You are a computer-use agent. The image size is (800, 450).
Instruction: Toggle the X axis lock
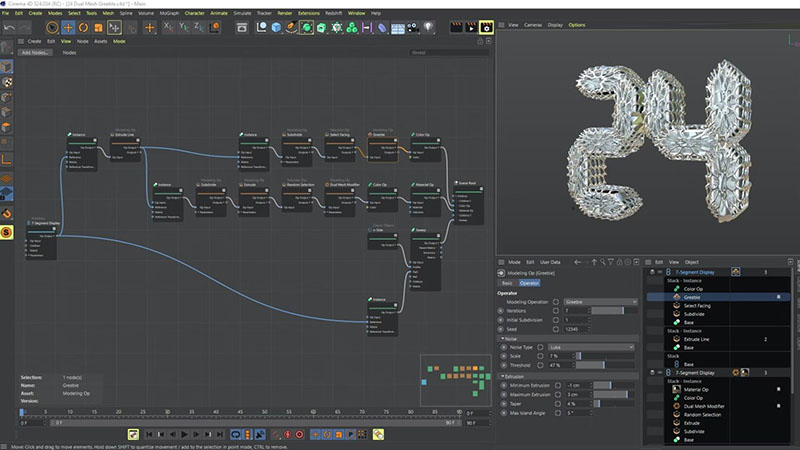(168, 27)
